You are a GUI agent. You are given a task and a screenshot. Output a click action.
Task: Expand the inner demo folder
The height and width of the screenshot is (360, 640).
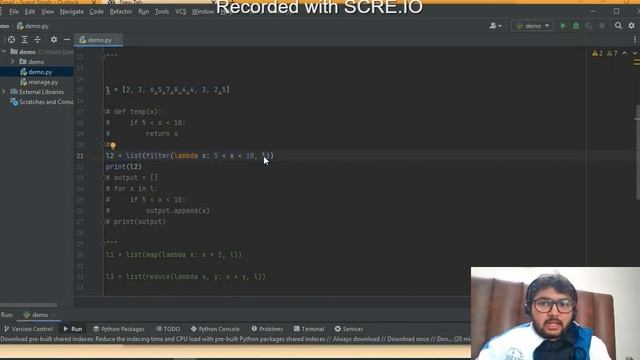tap(13, 62)
